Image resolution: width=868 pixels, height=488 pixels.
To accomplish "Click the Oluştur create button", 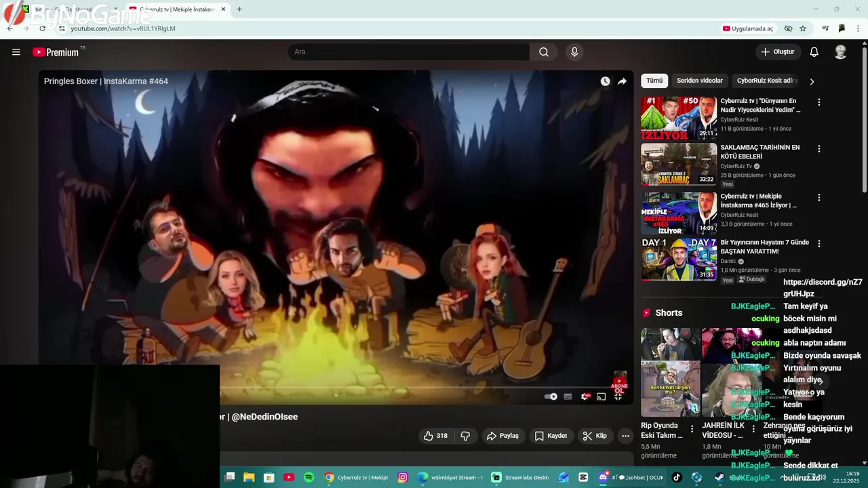I will coord(778,52).
